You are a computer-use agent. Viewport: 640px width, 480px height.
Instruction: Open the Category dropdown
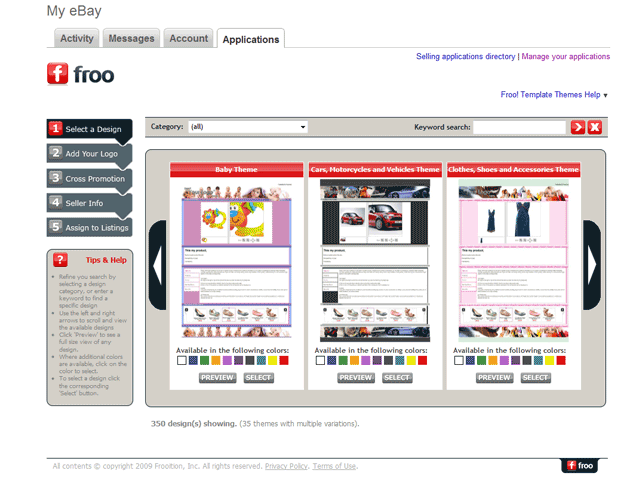247,127
